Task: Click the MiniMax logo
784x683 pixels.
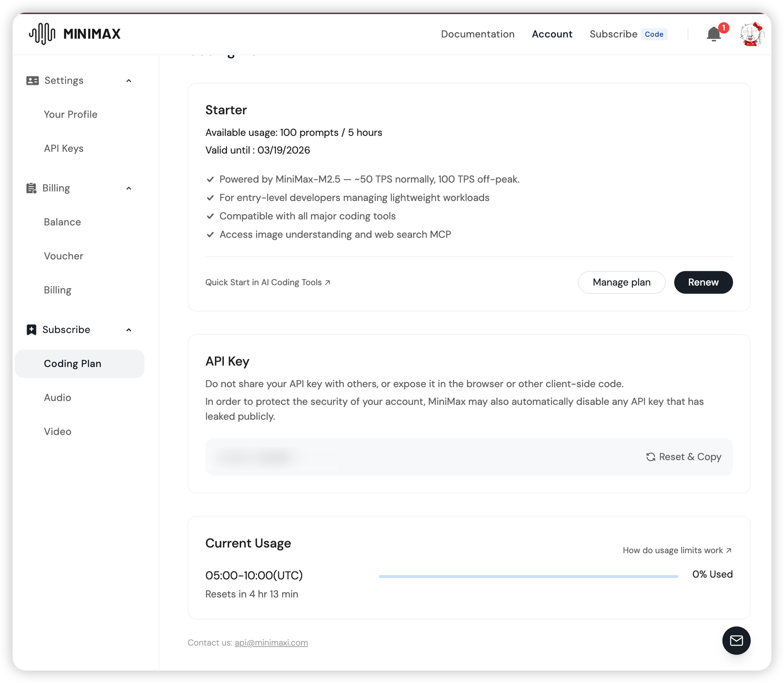Action: [75, 34]
